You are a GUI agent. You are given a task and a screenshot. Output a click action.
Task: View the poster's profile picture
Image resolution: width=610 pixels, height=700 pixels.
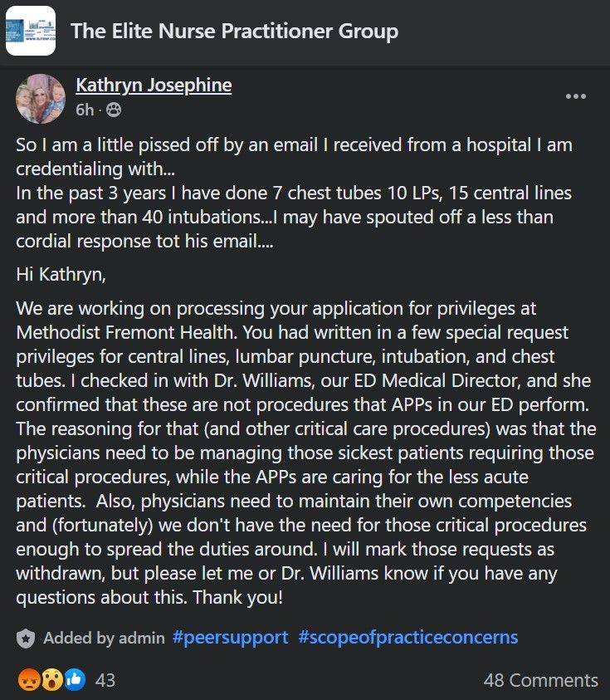(41, 99)
